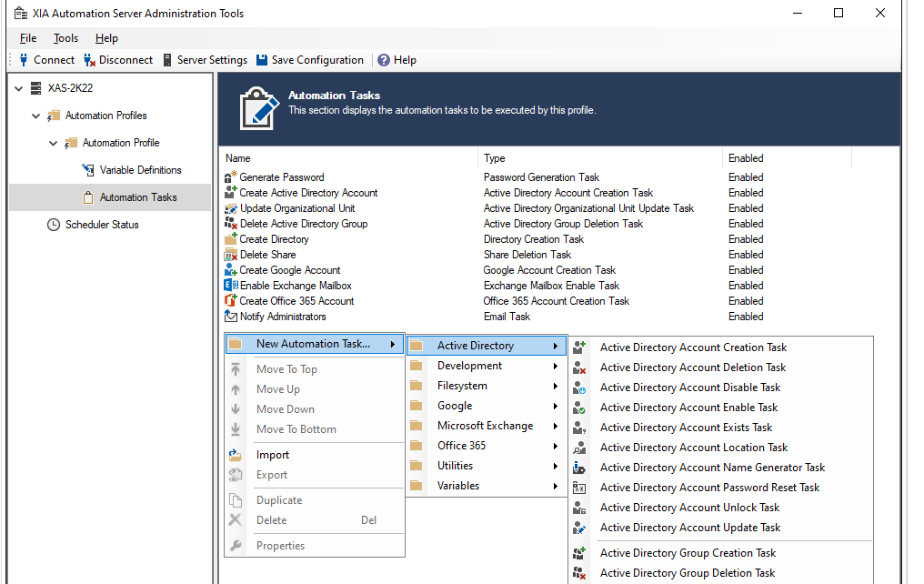Click the 'Email Task' type cell
The width and height of the screenshot is (924, 584).
[507, 317]
